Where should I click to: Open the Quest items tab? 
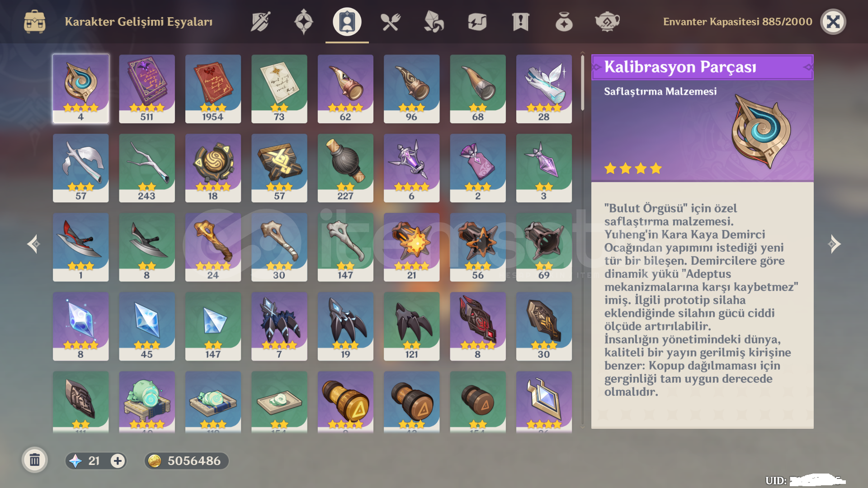[520, 22]
